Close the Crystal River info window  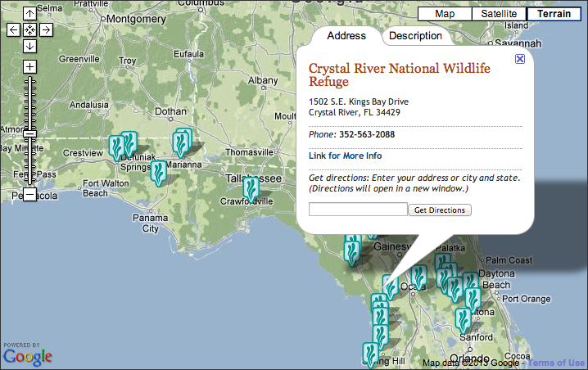tap(520, 59)
